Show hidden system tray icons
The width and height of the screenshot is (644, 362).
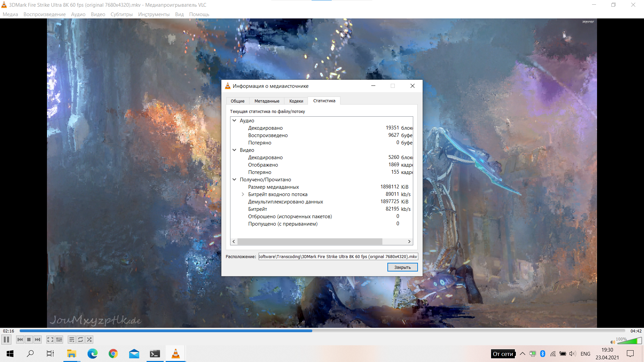(x=523, y=354)
